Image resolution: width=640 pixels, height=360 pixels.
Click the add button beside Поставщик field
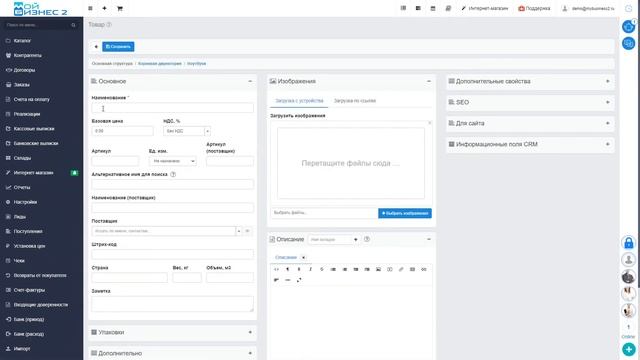[x=247, y=231]
